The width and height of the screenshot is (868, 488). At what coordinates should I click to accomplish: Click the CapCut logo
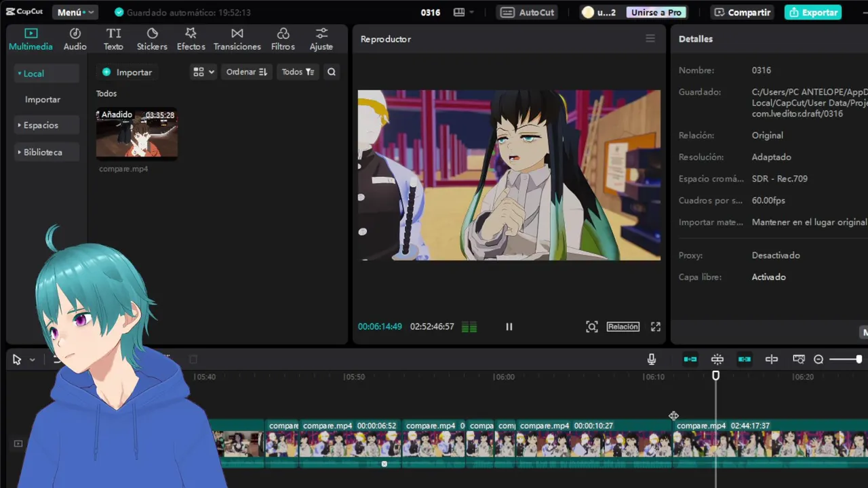(25, 12)
